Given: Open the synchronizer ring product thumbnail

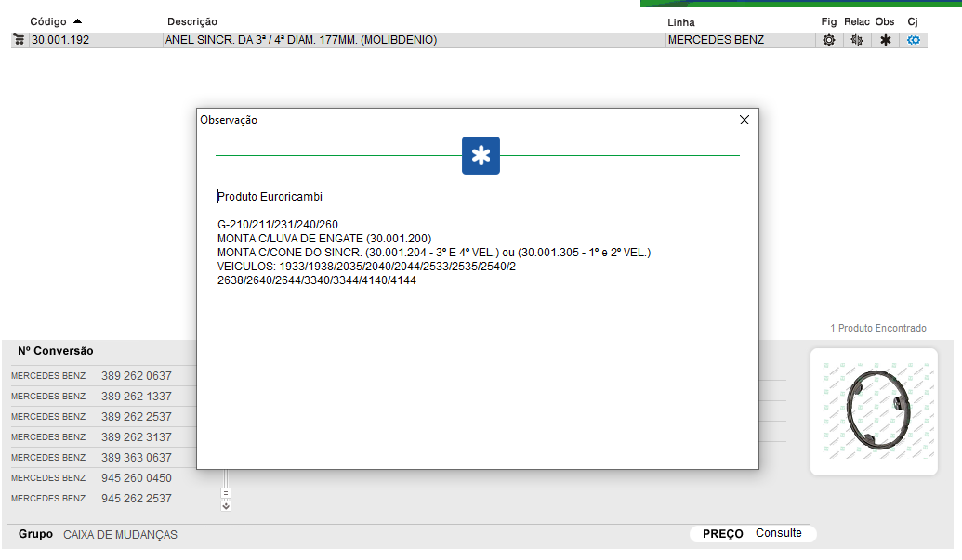Looking at the screenshot, I should [x=874, y=411].
